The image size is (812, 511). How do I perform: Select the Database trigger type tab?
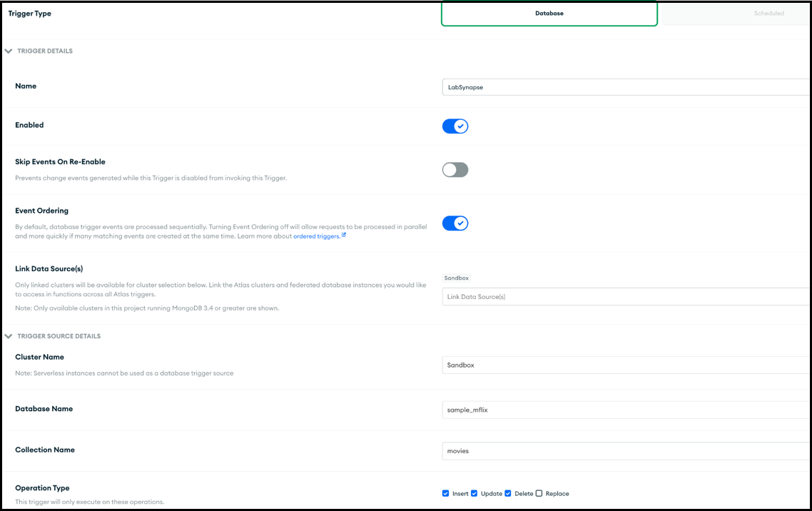[x=549, y=14]
